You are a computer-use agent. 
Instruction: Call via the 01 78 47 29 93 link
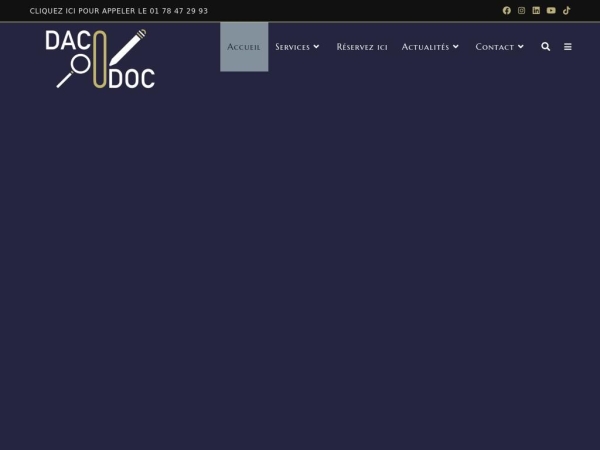click(x=119, y=11)
